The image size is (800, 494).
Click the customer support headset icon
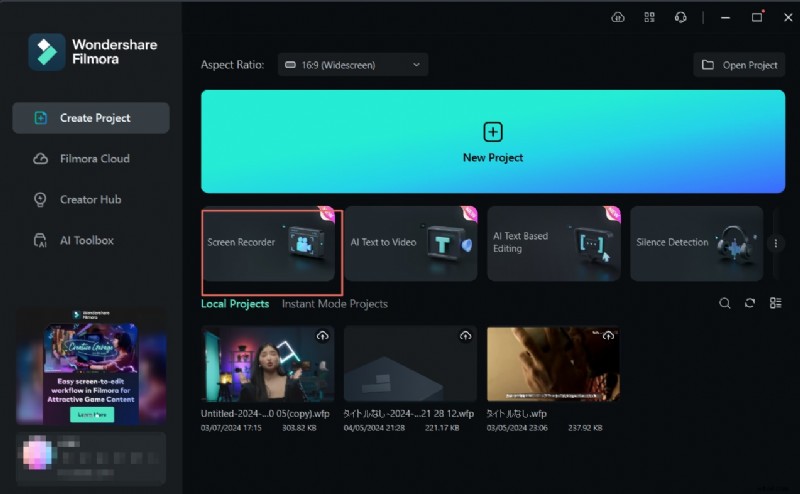(680, 17)
